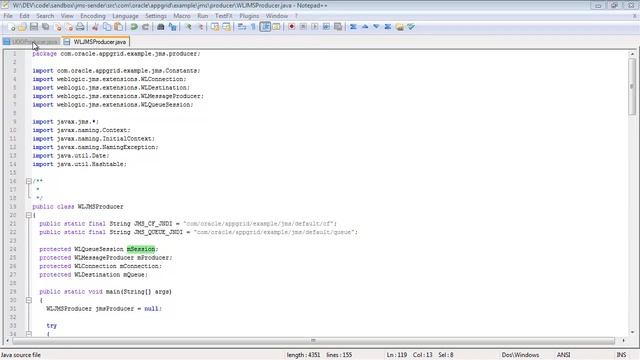Save the current file with the floppy icon
The width and height of the screenshot is (640, 360).
[34, 27]
